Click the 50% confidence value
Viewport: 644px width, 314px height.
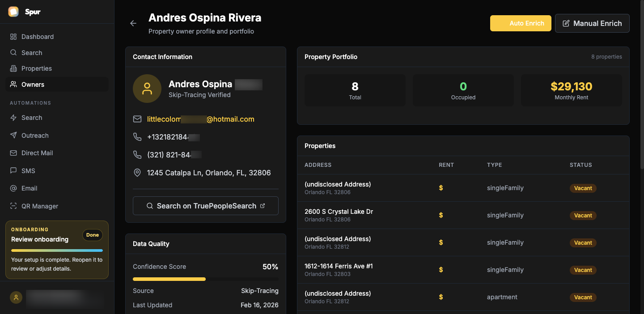[x=270, y=267]
